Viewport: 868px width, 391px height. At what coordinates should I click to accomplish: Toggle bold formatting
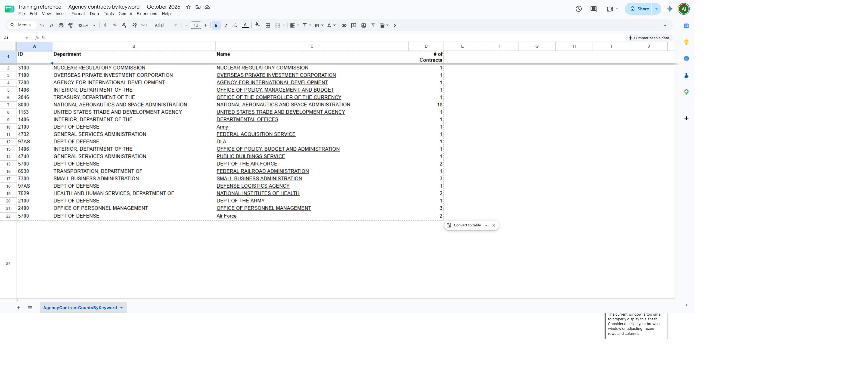[x=216, y=25]
